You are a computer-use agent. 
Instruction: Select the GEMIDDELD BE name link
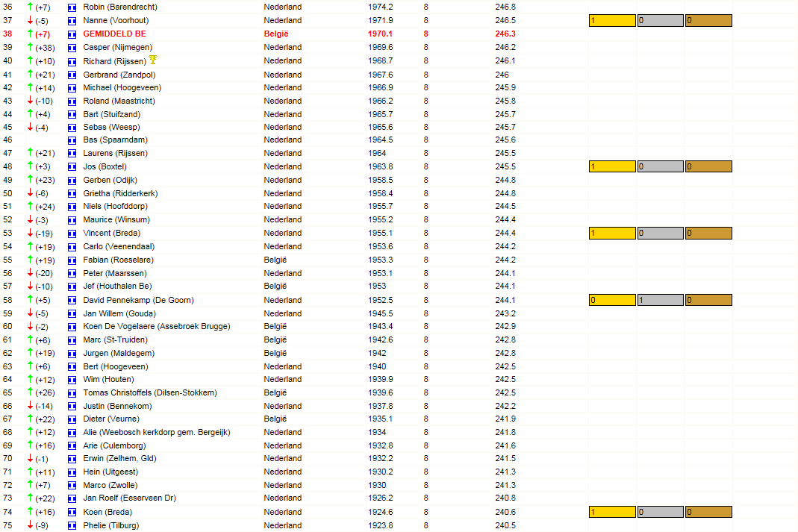click(114, 34)
